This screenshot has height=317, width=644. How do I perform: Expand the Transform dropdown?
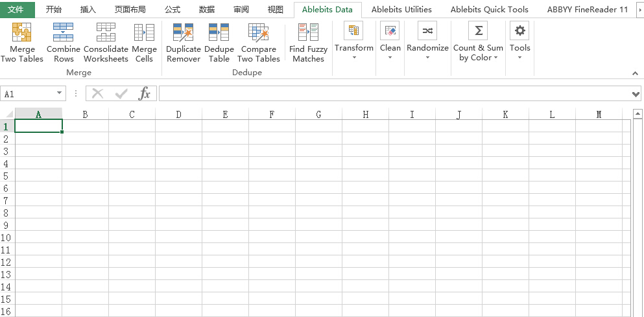pyautogui.click(x=353, y=41)
